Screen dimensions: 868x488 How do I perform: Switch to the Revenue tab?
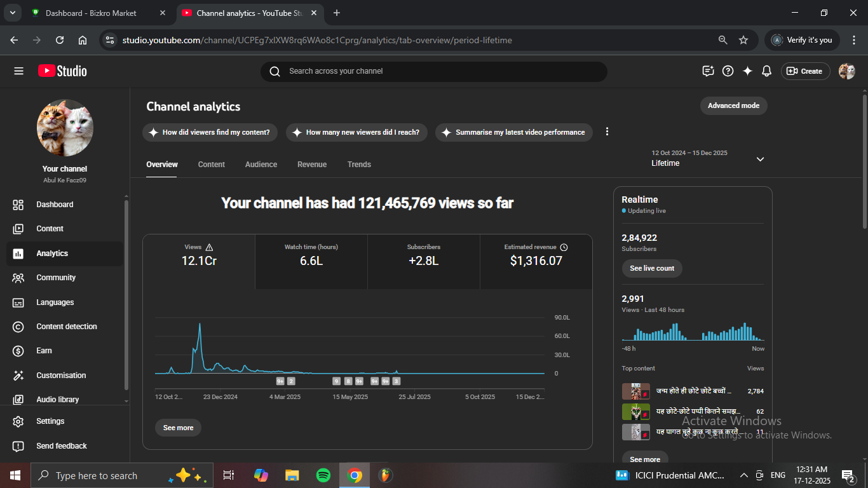[x=311, y=165]
